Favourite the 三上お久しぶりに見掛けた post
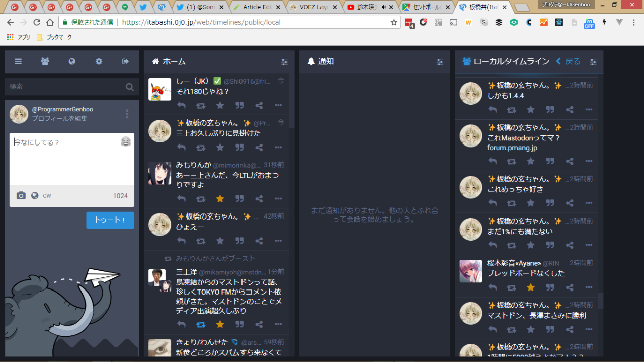Viewport: 644px width, 362px height. click(220, 148)
